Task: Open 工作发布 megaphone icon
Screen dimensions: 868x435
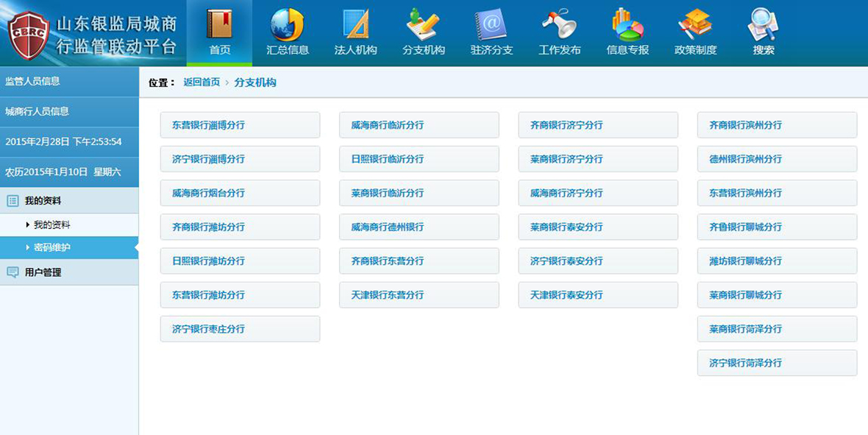Action: 559,24
